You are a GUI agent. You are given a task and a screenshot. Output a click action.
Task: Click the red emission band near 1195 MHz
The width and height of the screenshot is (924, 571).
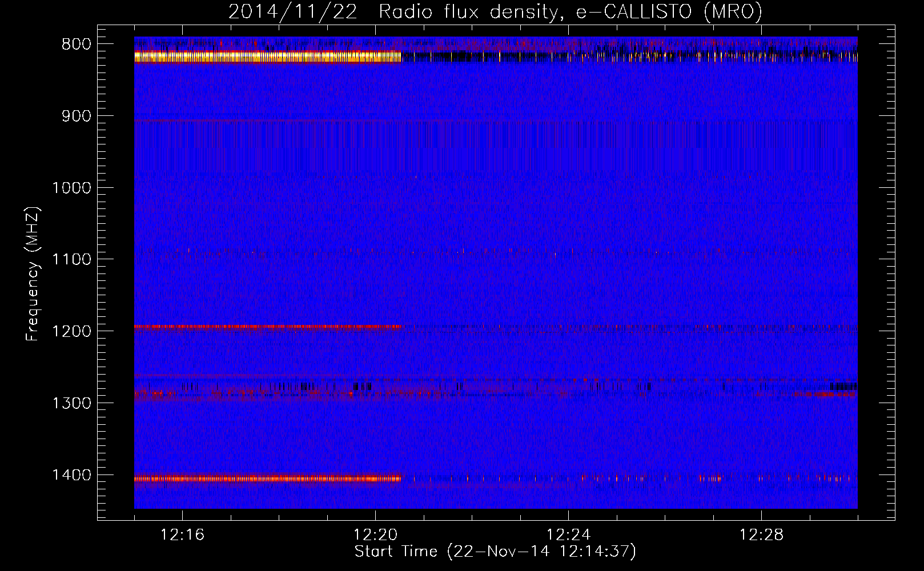pos(268,328)
